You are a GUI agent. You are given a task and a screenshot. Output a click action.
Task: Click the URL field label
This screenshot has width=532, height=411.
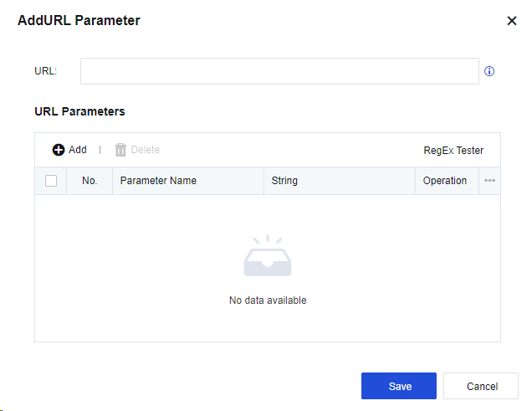click(45, 71)
